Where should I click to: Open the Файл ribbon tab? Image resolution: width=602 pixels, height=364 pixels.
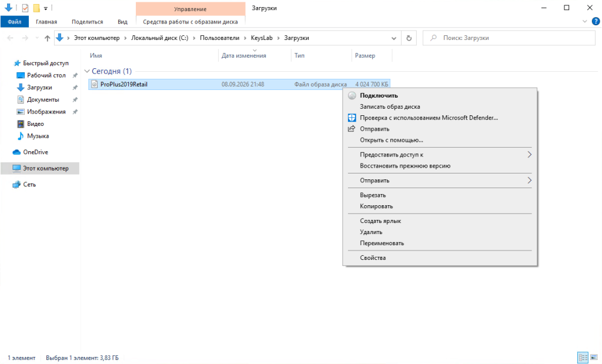[x=15, y=22]
